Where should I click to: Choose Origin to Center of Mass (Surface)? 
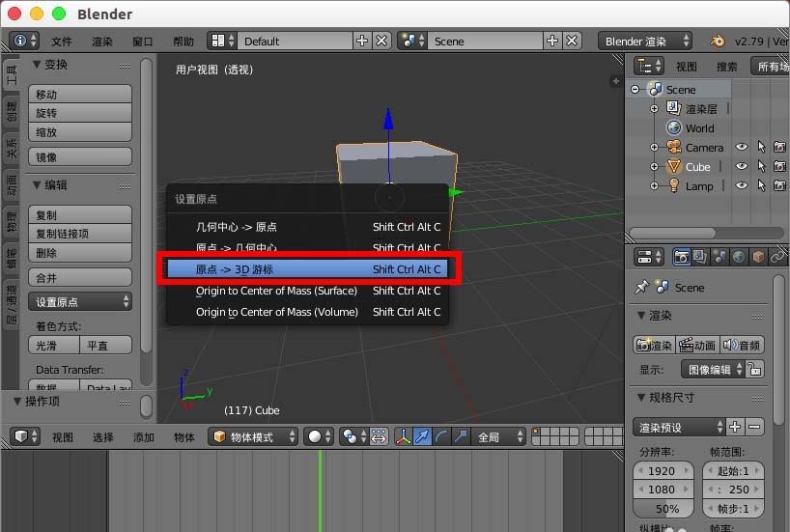click(307, 291)
